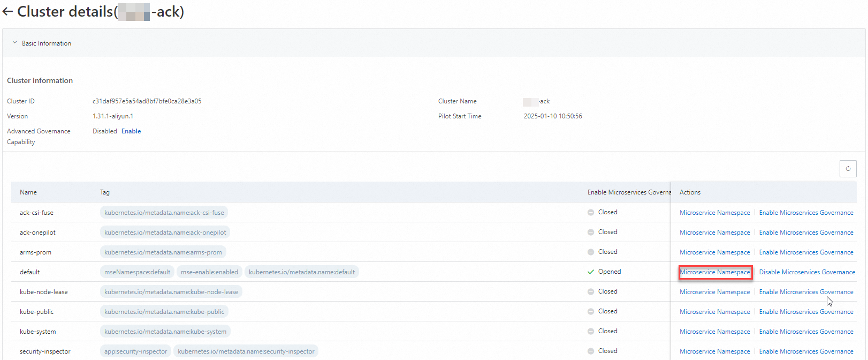Enable Microservices Governance for ack-csi-fuse
868x360 pixels.
pyautogui.click(x=806, y=213)
